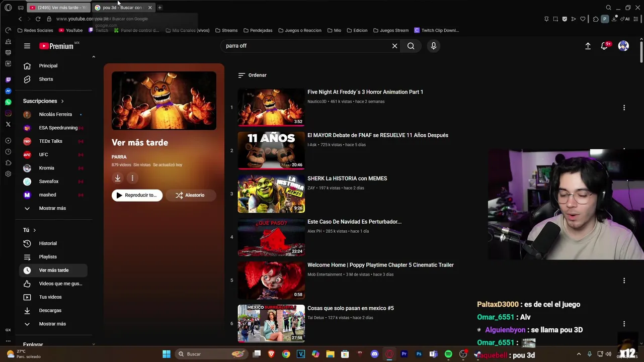The height and width of the screenshot is (362, 644).
Task: Open Spotify from Windows taskbar
Action: pos(448,354)
